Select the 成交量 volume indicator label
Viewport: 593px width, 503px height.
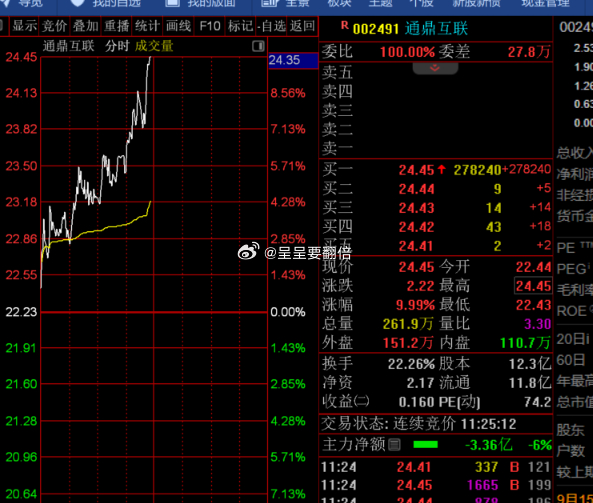154,46
